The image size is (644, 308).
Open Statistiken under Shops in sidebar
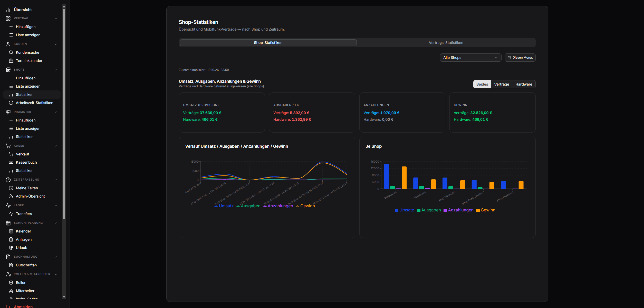[32, 95]
